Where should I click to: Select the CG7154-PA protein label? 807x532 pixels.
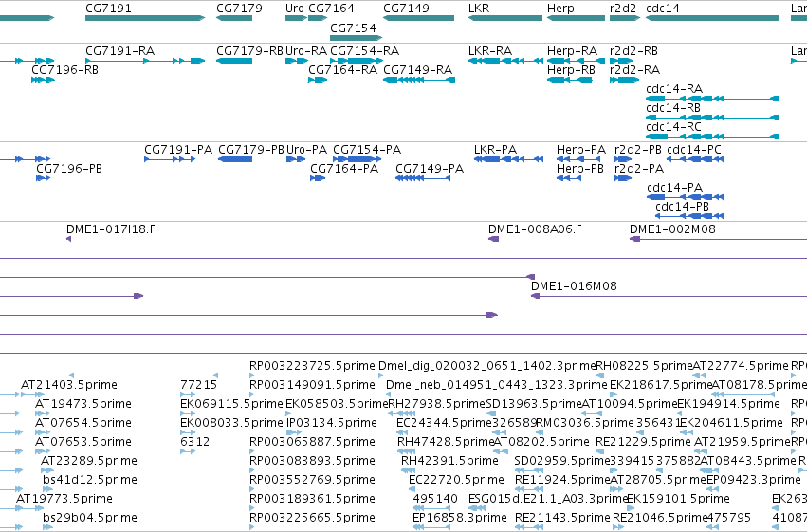(x=367, y=150)
